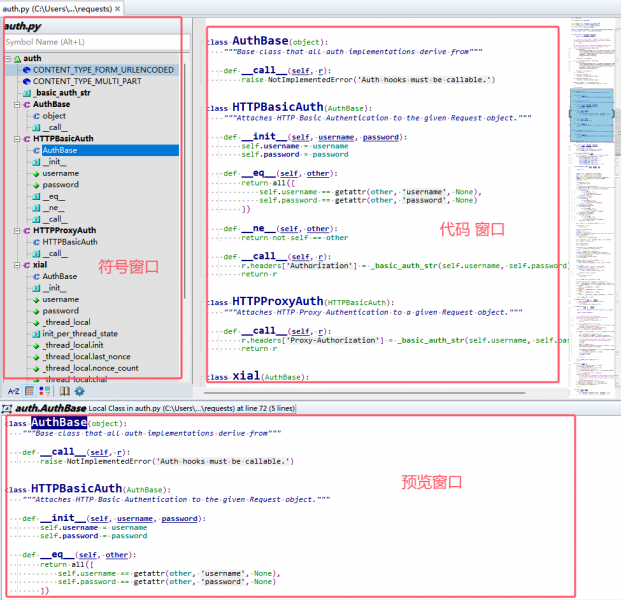The height and width of the screenshot is (600, 621).
Task: Click the HTTPProxyAuth class icon in tree
Action: [x=27, y=230]
